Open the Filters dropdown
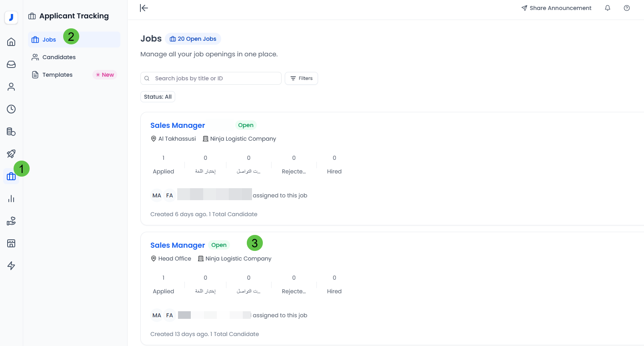Image resolution: width=644 pixels, height=346 pixels. tap(301, 78)
